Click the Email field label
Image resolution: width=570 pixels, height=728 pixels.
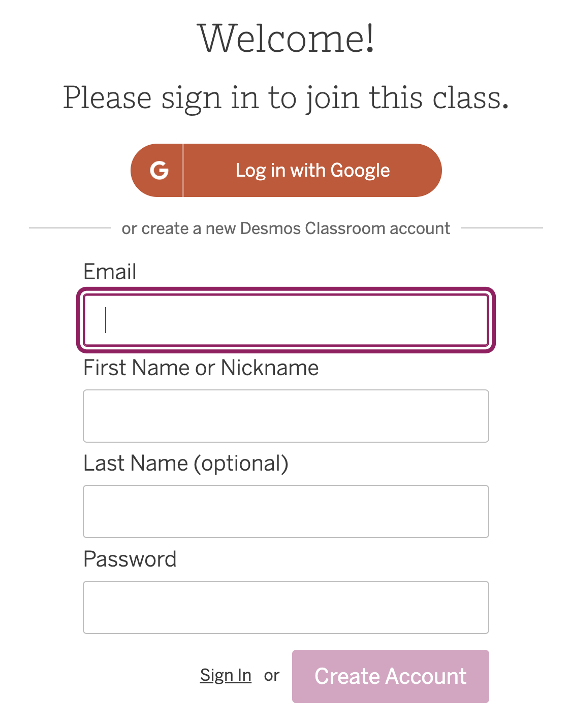coord(110,272)
